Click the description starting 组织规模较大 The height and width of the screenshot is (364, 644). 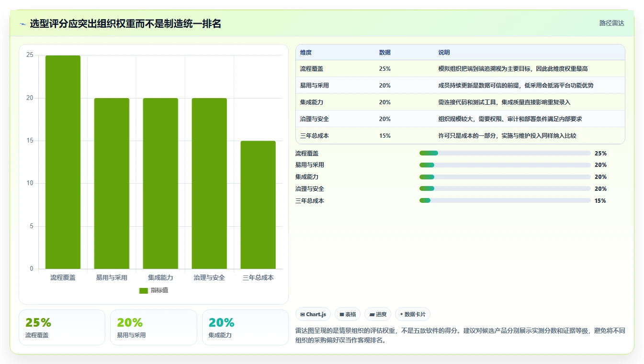(x=510, y=119)
